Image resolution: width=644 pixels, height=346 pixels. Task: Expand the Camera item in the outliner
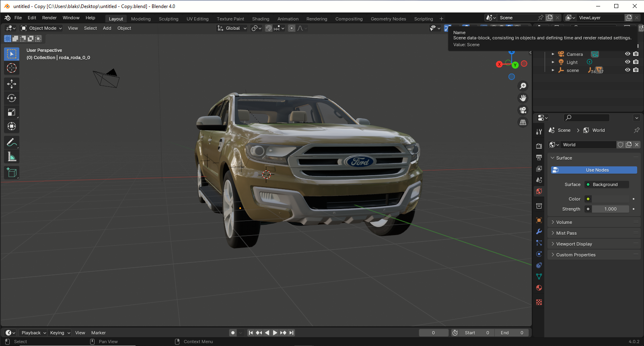click(x=553, y=54)
